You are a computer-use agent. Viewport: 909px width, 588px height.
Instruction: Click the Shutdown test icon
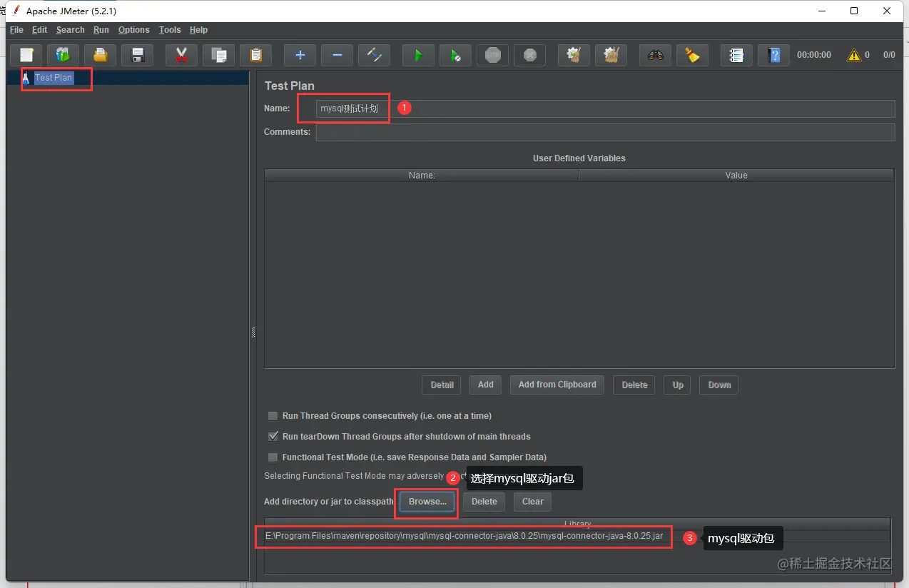tap(530, 55)
